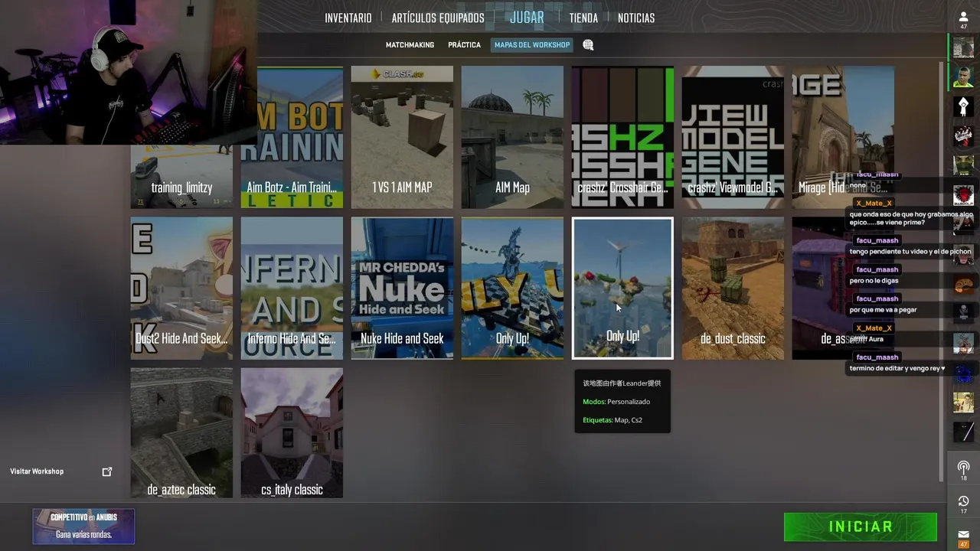Screen dimensions: 980x551
Task: Select the cs_italy classic map
Action: point(292,433)
